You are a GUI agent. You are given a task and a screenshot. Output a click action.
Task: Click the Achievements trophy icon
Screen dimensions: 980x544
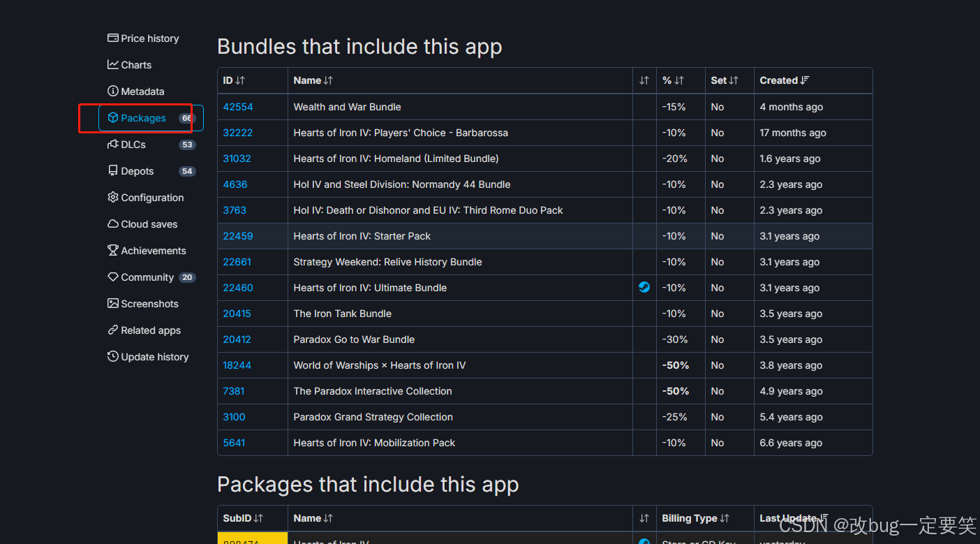(x=112, y=251)
